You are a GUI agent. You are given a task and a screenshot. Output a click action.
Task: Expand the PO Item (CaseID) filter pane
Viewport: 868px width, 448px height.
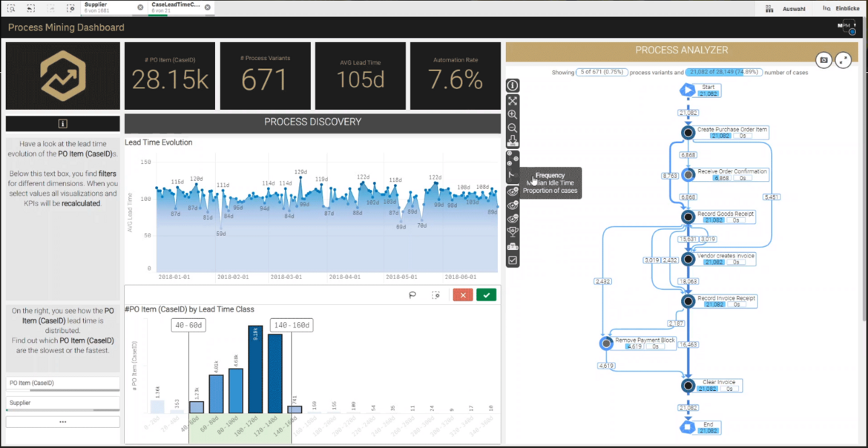coord(62,383)
